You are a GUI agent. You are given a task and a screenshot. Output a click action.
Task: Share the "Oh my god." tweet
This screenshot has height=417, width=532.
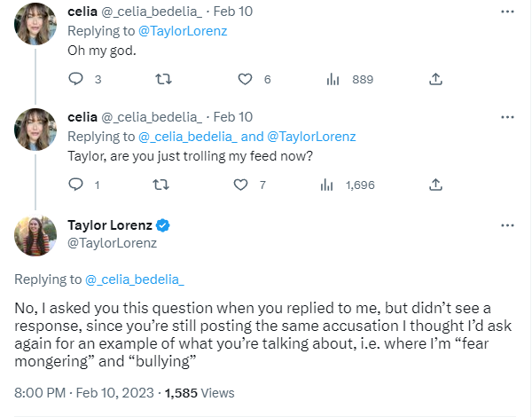[x=435, y=79]
